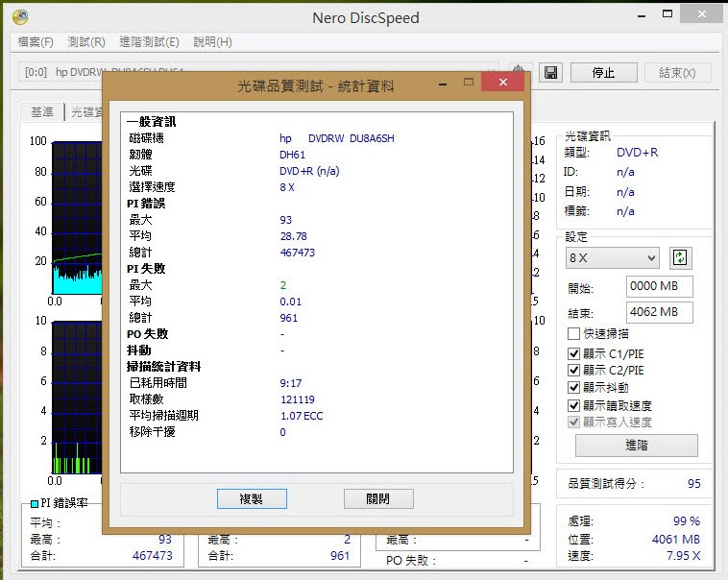Minimize the Nero DiscSpeed main window
Image resolution: width=728 pixels, height=580 pixels.
point(642,16)
